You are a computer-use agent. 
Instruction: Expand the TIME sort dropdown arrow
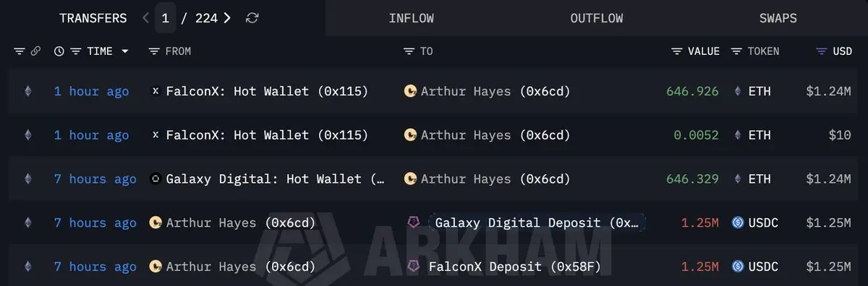[125, 51]
